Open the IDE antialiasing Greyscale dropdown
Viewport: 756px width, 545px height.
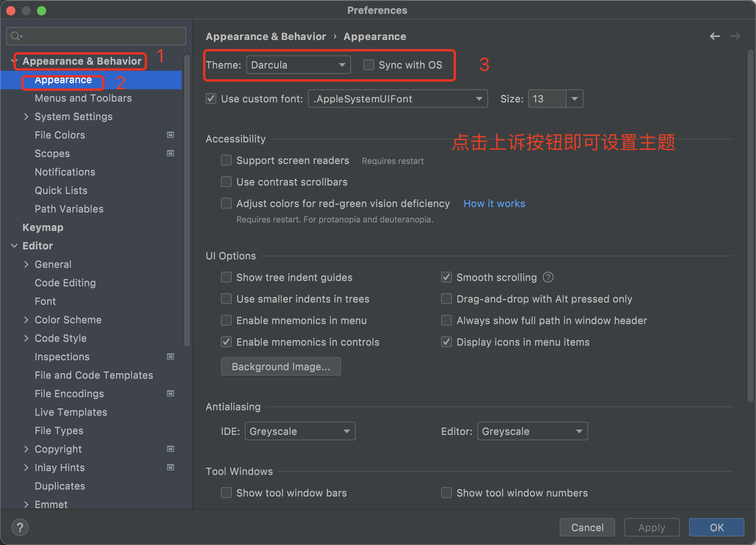tap(299, 431)
